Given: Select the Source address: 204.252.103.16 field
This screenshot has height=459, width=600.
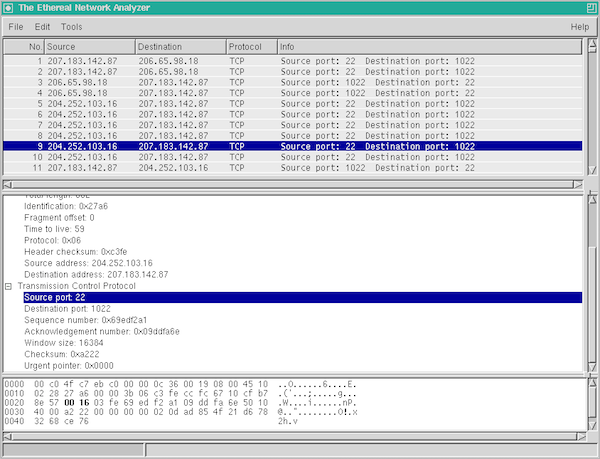Looking at the screenshot, I should [88, 263].
